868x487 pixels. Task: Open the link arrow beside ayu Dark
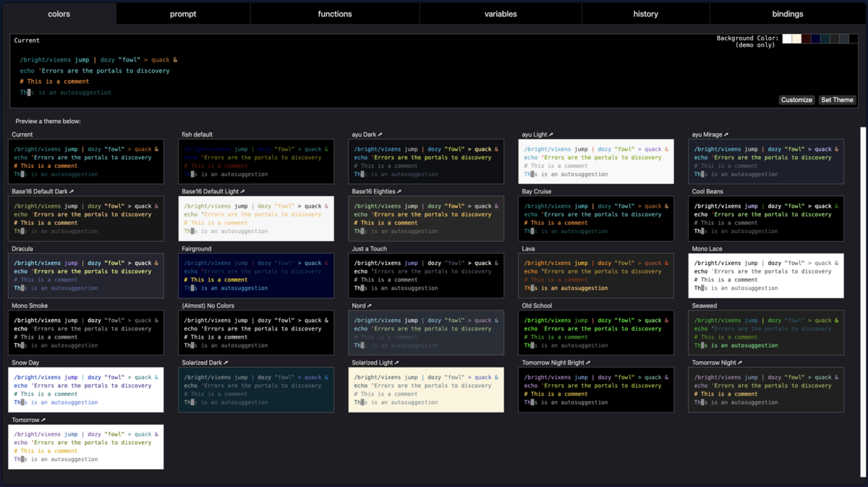[x=380, y=135]
